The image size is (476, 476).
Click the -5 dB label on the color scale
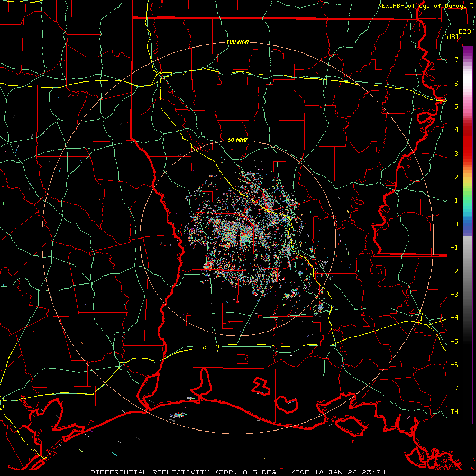click(x=454, y=342)
